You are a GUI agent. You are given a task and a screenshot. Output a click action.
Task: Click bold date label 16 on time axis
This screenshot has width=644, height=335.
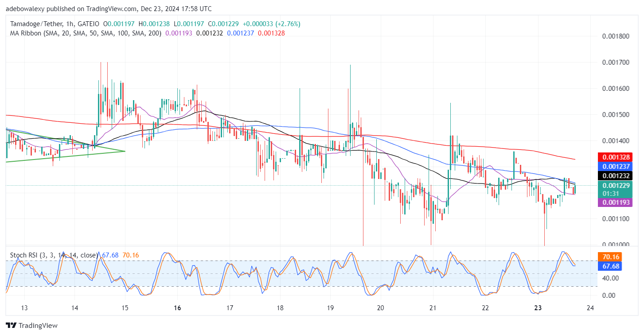(x=178, y=308)
